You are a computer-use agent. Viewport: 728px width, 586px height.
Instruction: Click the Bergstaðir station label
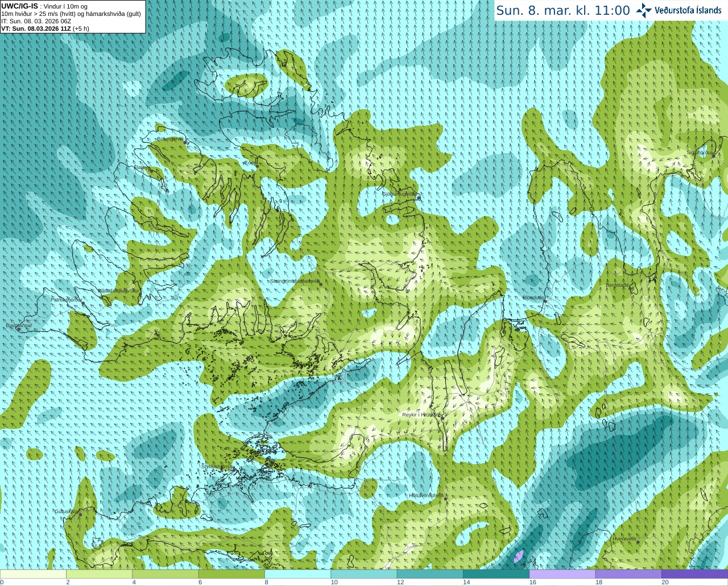pos(618,285)
